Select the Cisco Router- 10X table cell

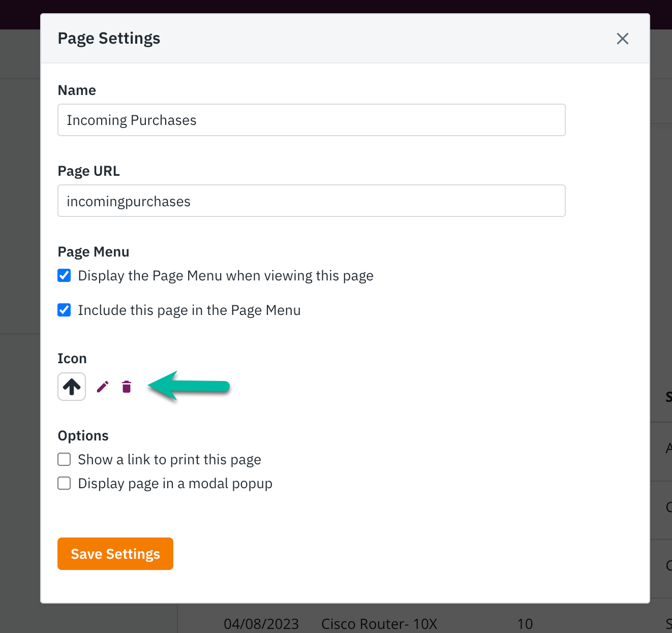coord(379,623)
